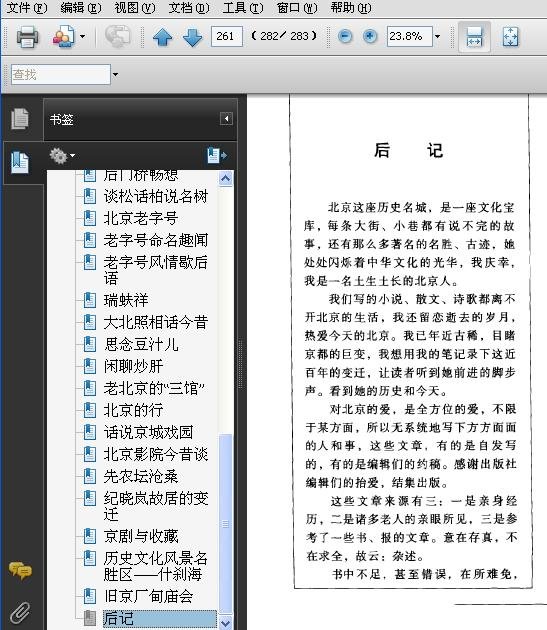Select bookmark 大北照相话今昔
The height and width of the screenshot is (630, 547).
tap(156, 322)
